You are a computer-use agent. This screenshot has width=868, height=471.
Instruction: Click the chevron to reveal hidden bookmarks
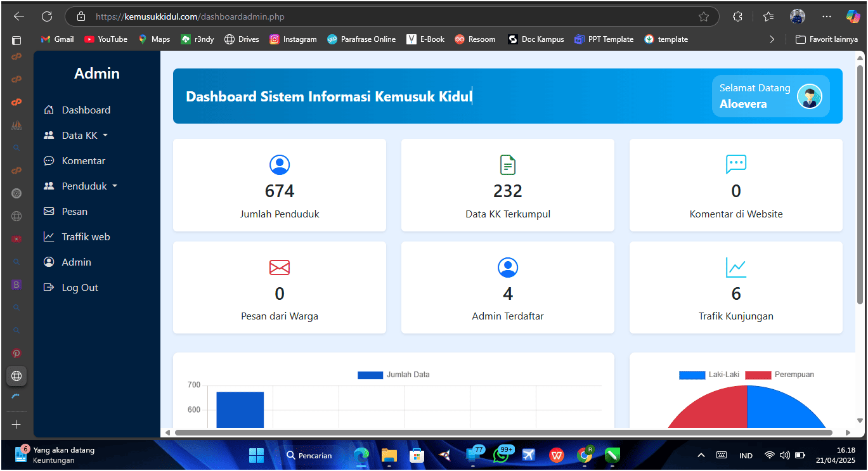point(772,39)
